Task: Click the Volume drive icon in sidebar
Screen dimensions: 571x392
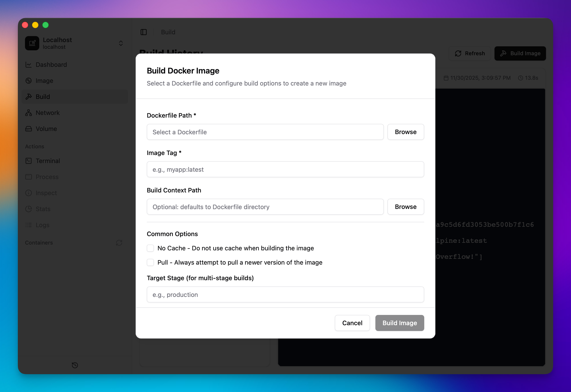Action: [x=29, y=129]
